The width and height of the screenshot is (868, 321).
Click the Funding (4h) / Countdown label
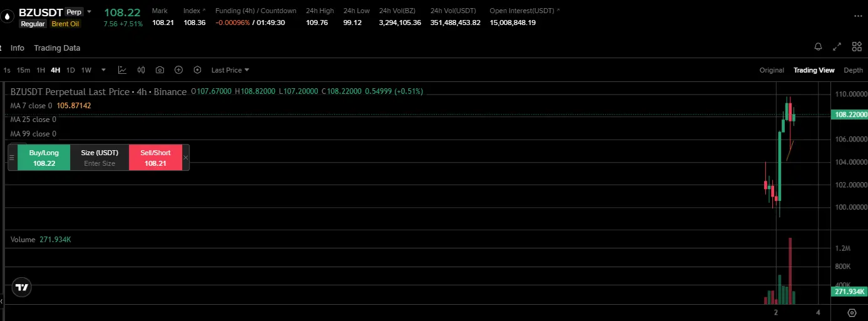pyautogui.click(x=256, y=11)
